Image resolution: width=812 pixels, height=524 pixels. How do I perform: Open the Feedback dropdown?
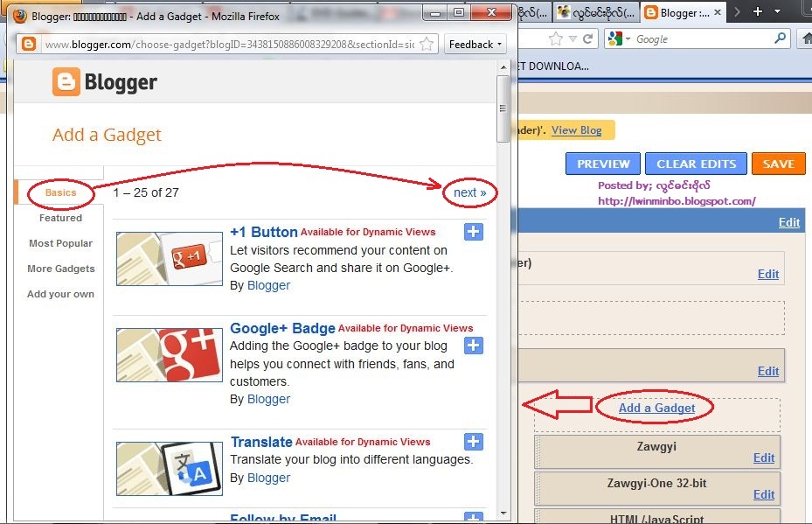pyautogui.click(x=475, y=45)
